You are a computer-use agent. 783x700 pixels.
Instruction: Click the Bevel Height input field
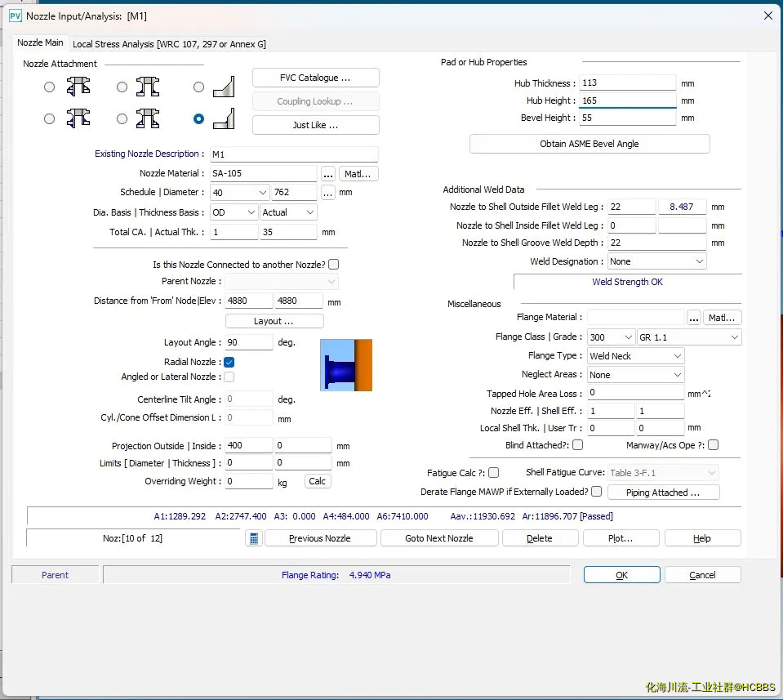click(x=627, y=118)
